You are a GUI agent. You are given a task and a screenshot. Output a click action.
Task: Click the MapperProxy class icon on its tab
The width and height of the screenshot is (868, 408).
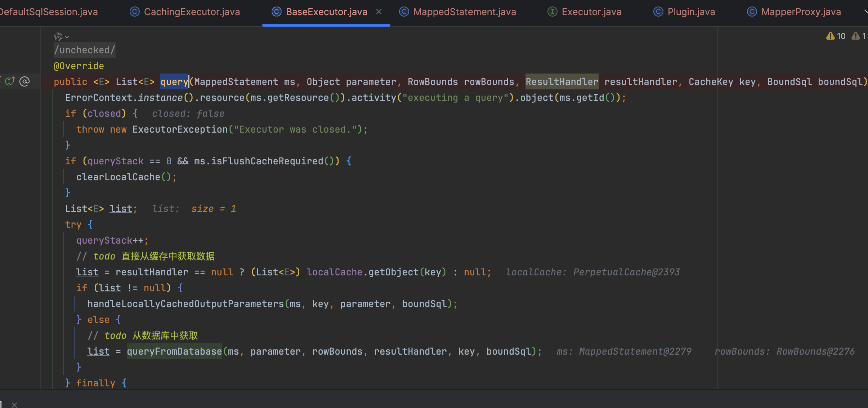pyautogui.click(x=752, y=12)
